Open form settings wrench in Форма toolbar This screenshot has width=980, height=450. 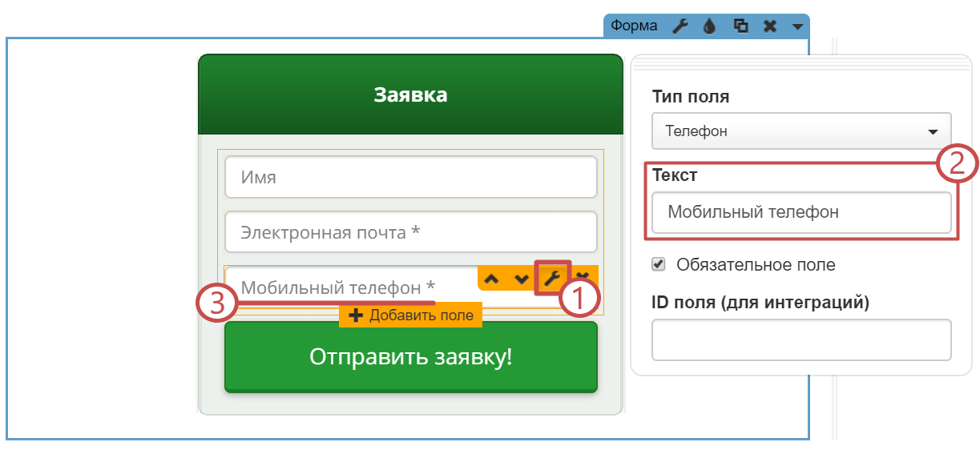click(x=680, y=26)
